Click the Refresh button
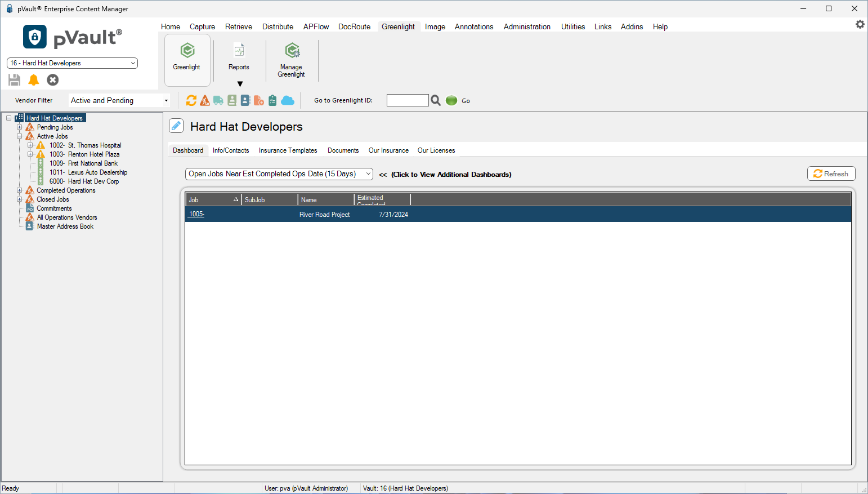Image resolution: width=868 pixels, height=494 pixels. [831, 173]
